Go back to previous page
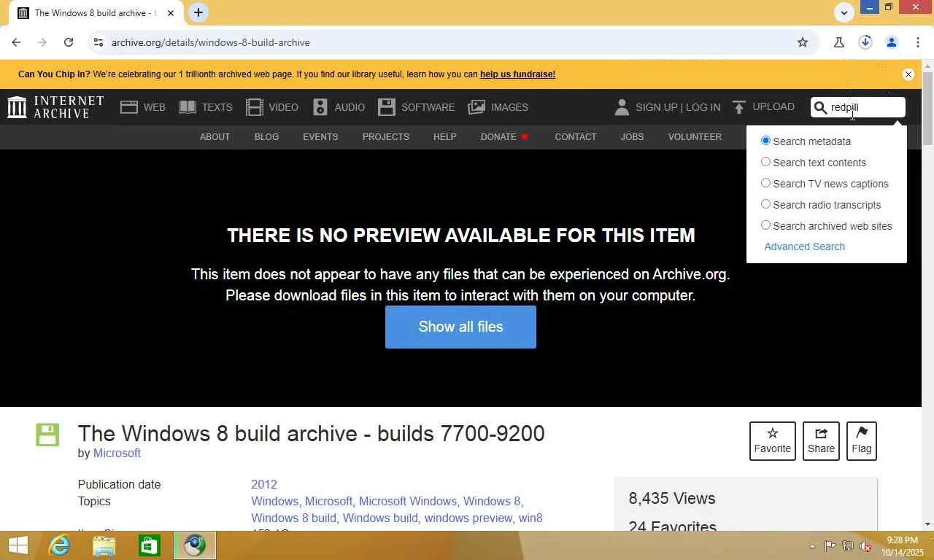The width and height of the screenshot is (934, 560). click(16, 42)
